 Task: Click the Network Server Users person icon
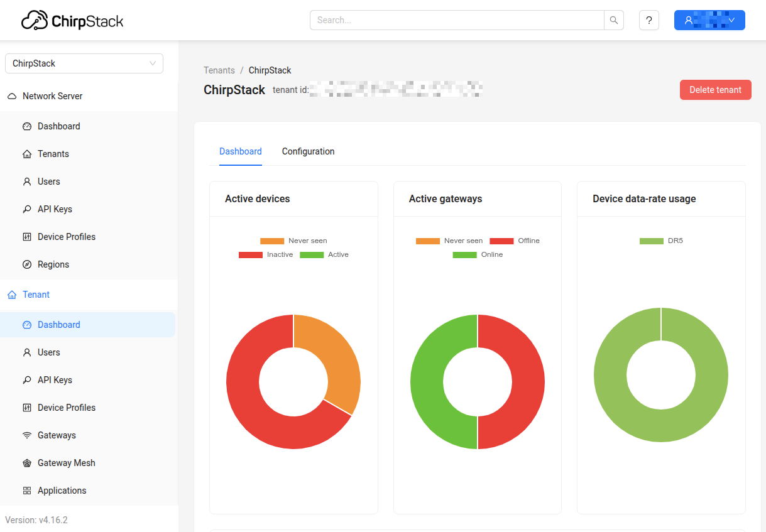tap(27, 182)
